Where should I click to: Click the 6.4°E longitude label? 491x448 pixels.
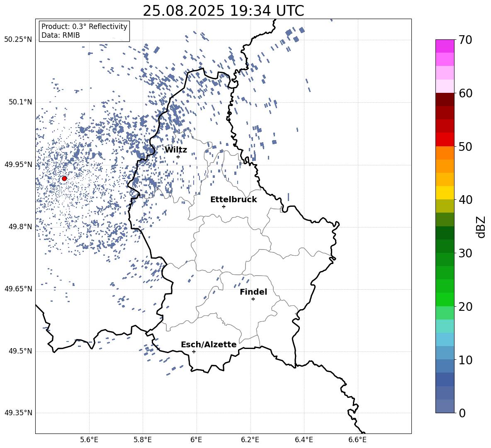pyautogui.click(x=304, y=440)
